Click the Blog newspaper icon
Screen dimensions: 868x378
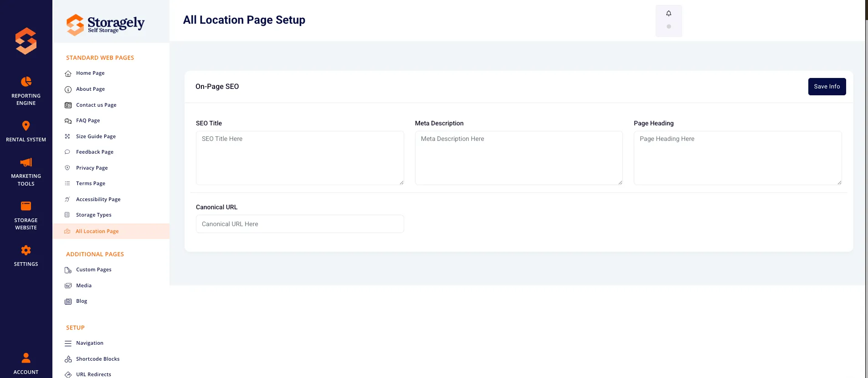coord(68,301)
